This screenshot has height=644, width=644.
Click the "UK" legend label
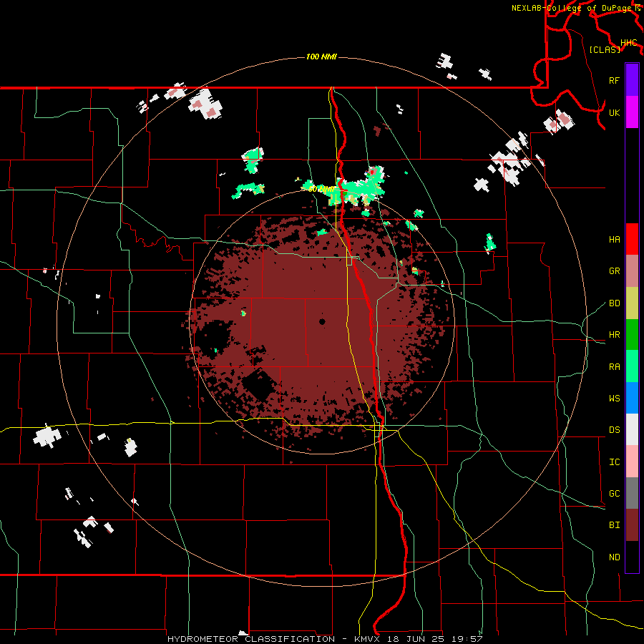(614, 112)
